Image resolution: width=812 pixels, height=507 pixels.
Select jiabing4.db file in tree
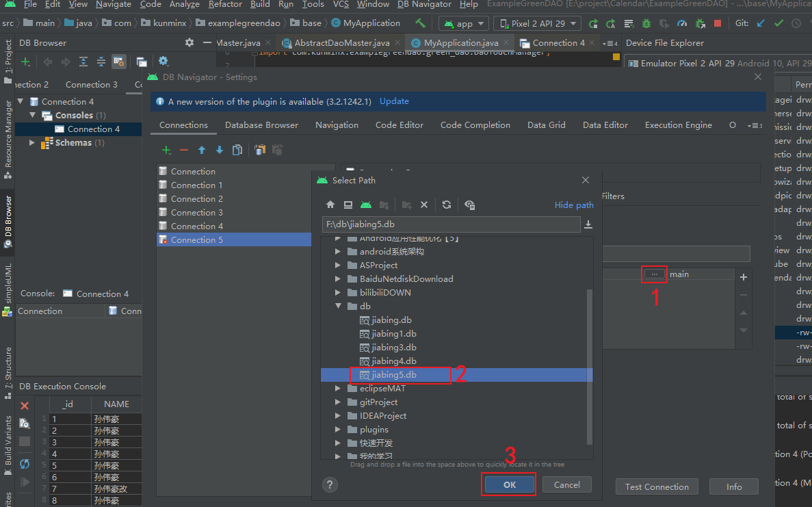(x=388, y=361)
